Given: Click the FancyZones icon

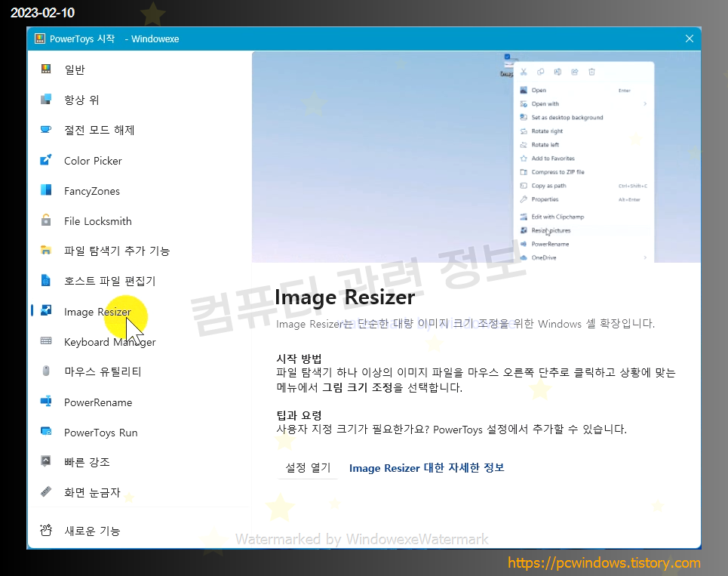Looking at the screenshot, I should [45, 190].
